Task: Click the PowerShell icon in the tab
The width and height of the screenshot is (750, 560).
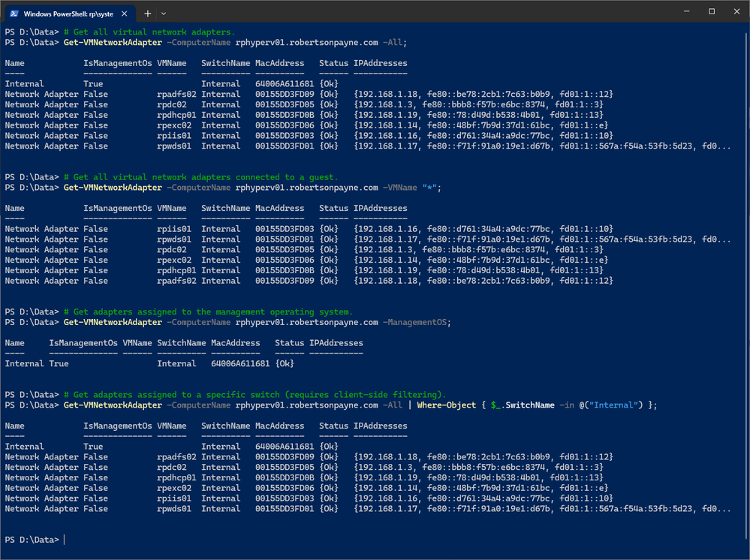Action: (14, 14)
